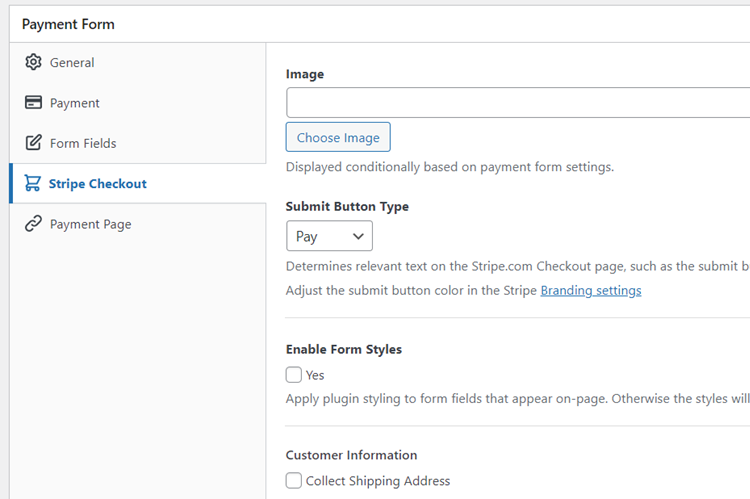Open the Payment Page tab
The image size is (750, 499).
(x=138, y=224)
